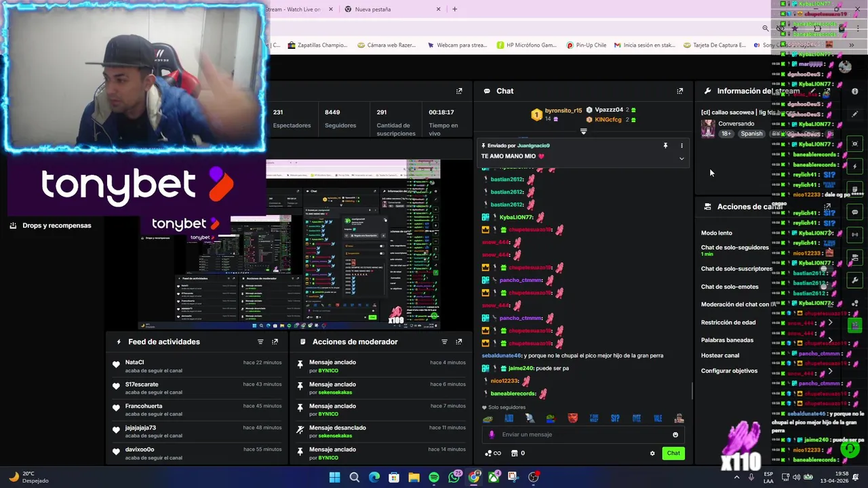Open Pin-Up Chile bookmark

(586, 45)
